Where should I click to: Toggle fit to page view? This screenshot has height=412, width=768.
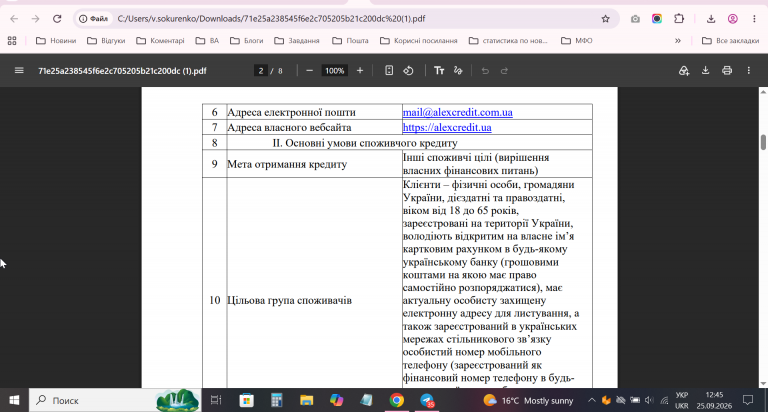[x=388, y=71]
